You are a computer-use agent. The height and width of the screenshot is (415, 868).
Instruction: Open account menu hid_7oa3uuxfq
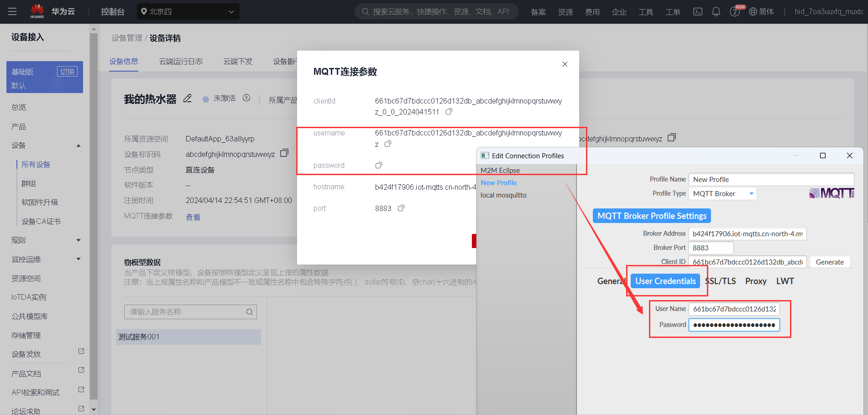pos(829,12)
